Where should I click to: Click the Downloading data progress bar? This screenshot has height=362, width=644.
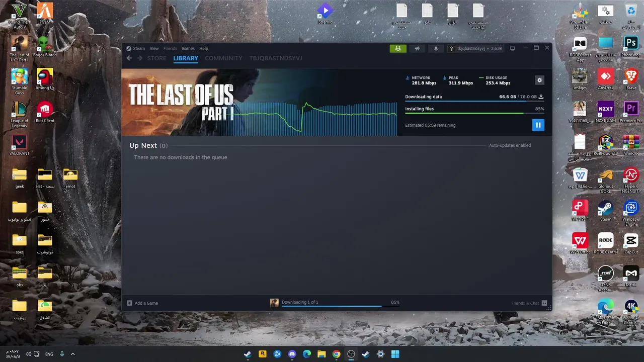474,102
